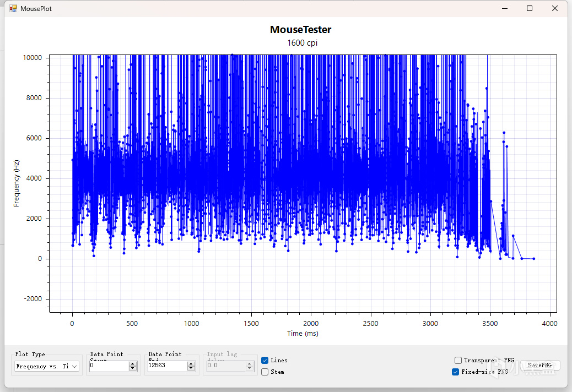Click the Data Point Start input field
Viewport: 572px width, 392px height.
click(108, 365)
